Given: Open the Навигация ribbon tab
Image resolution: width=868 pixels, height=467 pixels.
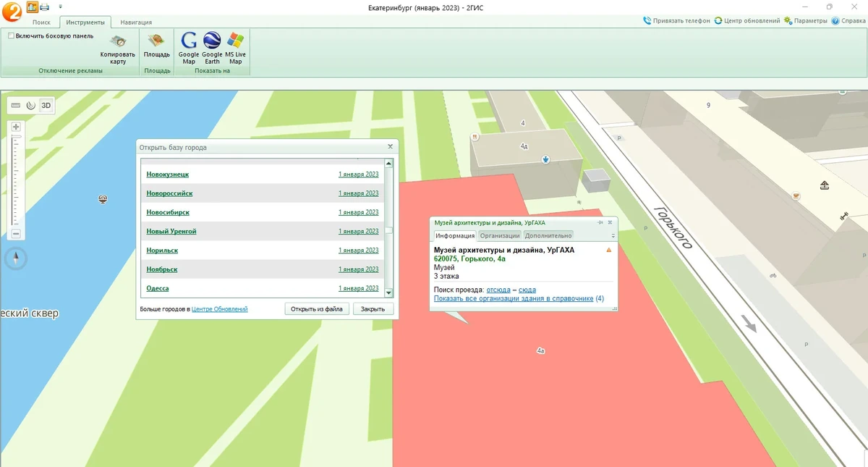Looking at the screenshot, I should pos(136,22).
